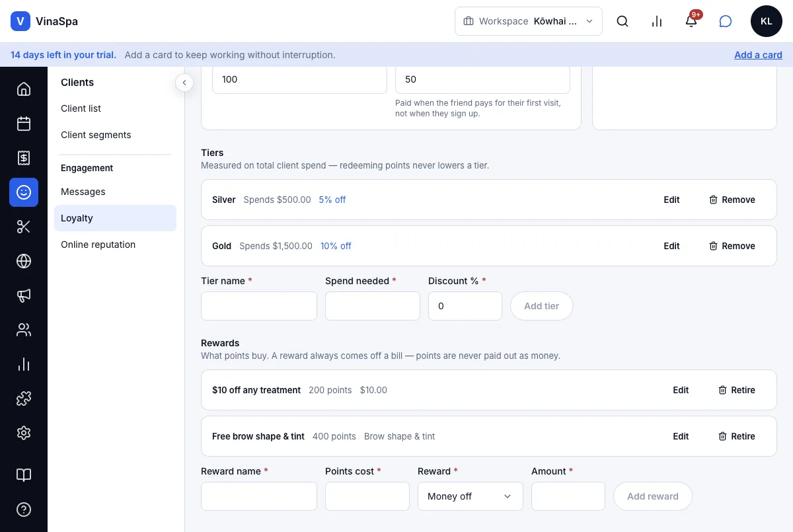
Task: Focus the reward Amount input field
Action: click(568, 496)
